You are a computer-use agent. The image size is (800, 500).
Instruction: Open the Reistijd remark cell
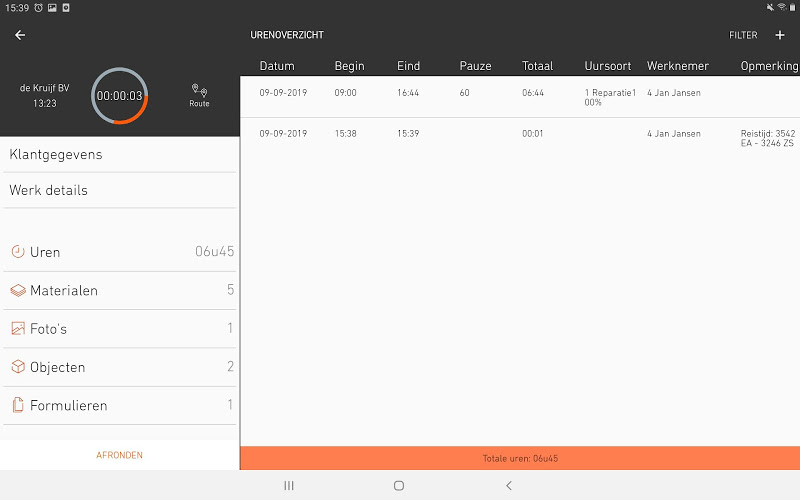point(768,138)
